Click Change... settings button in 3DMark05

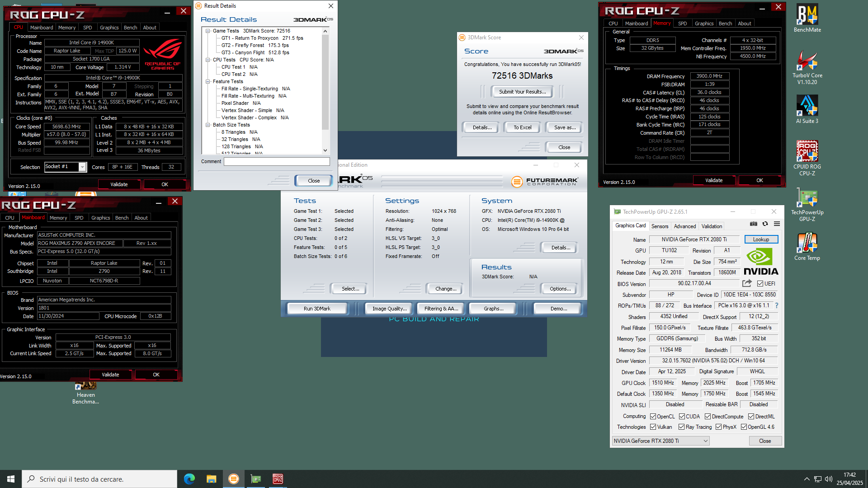446,289
